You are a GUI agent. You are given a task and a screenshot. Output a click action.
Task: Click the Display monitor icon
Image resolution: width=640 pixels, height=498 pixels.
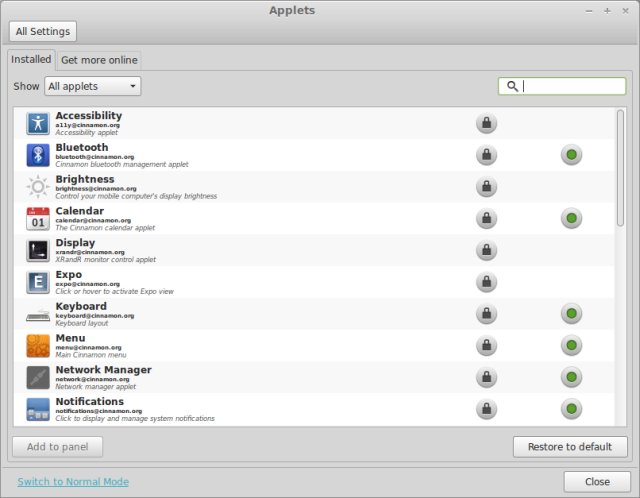tap(38, 250)
